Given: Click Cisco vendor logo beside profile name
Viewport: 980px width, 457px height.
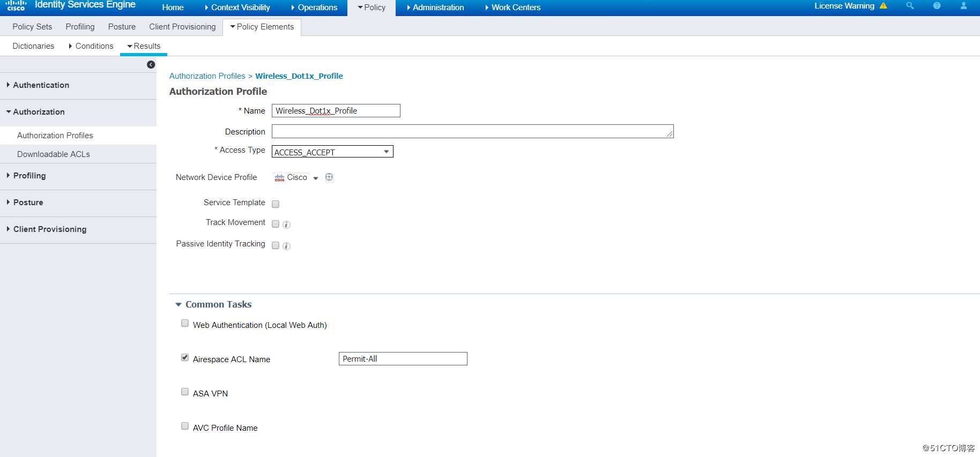Looking at the screenshot, I should click(x=279, y=177).
